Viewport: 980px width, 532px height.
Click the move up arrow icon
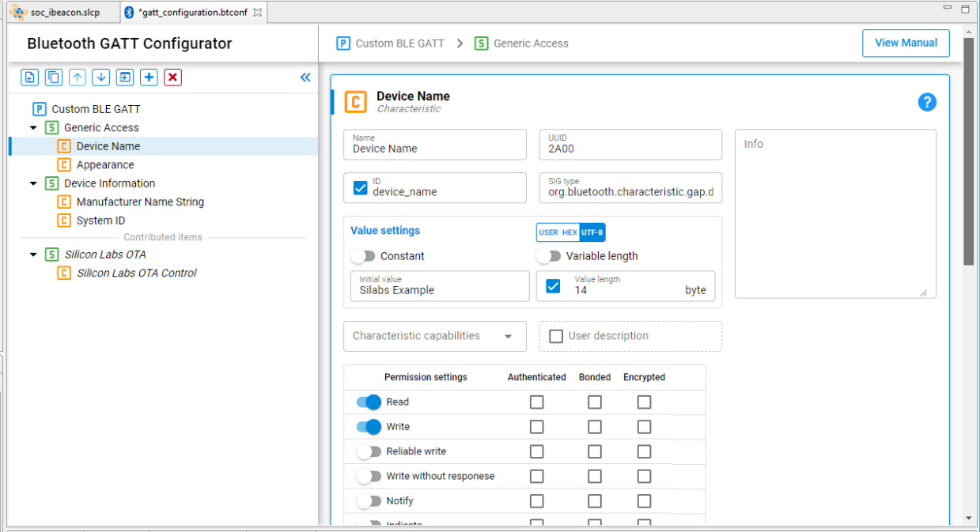pos(77,77)
